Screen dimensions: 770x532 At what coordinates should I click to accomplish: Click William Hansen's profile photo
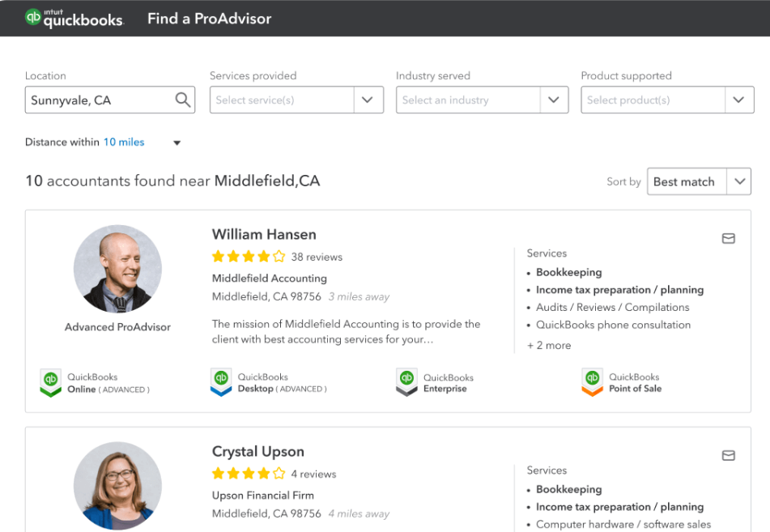coord(118,269)
